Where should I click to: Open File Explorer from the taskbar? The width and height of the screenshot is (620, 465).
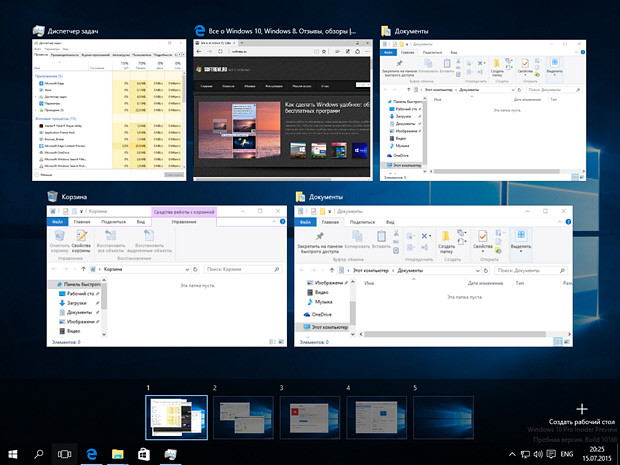[117, 454]
